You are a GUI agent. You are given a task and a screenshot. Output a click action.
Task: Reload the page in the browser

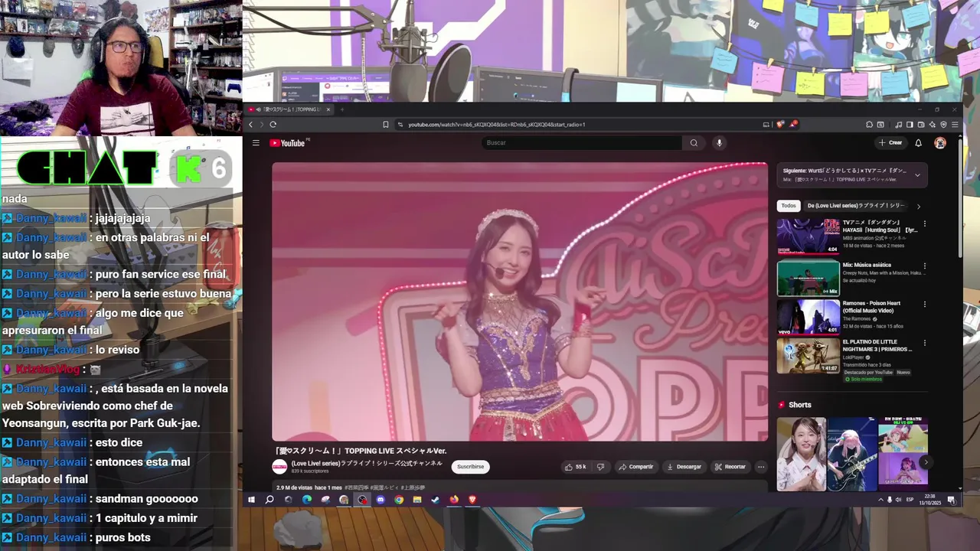[x=273, y=125]
